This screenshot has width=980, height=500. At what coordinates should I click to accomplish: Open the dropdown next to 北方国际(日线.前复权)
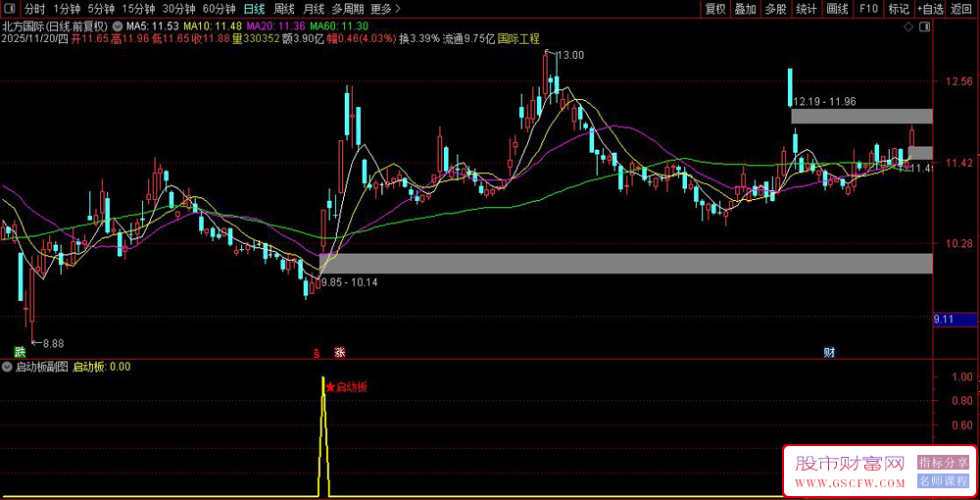pyautogui.click(x=118, y=26)
